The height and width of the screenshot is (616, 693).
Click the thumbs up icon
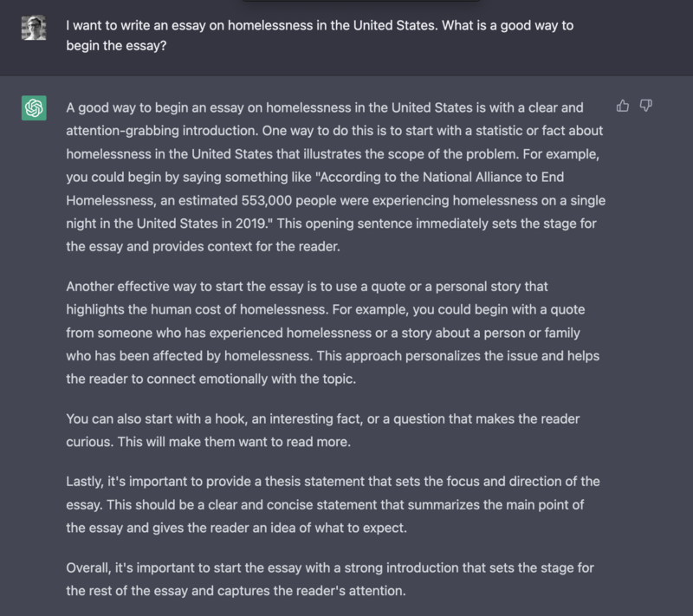tap(623, 106)
